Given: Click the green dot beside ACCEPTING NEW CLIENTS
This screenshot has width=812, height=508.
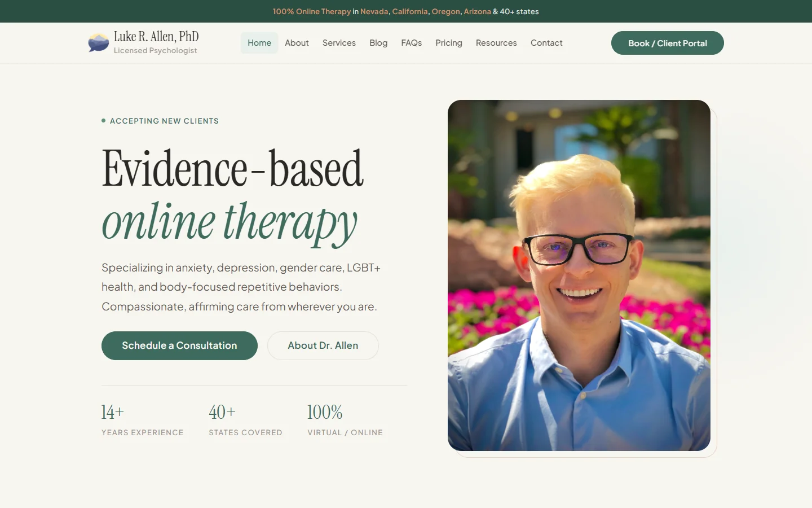Looking at the screenshot, I should click(x=103, y=120).
